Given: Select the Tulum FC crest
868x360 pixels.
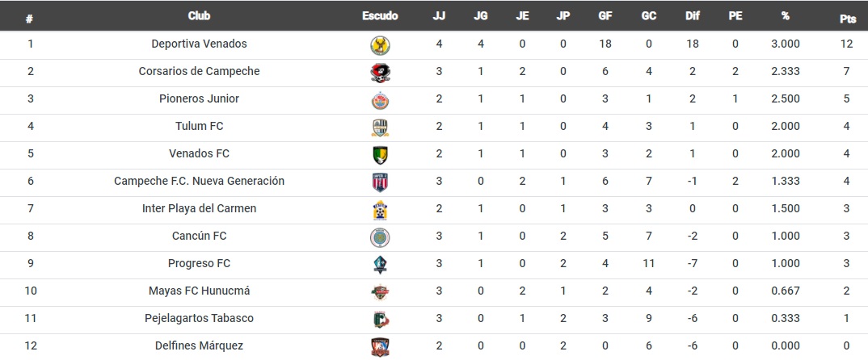Looking at the screenshot, I should coord(380,128).
